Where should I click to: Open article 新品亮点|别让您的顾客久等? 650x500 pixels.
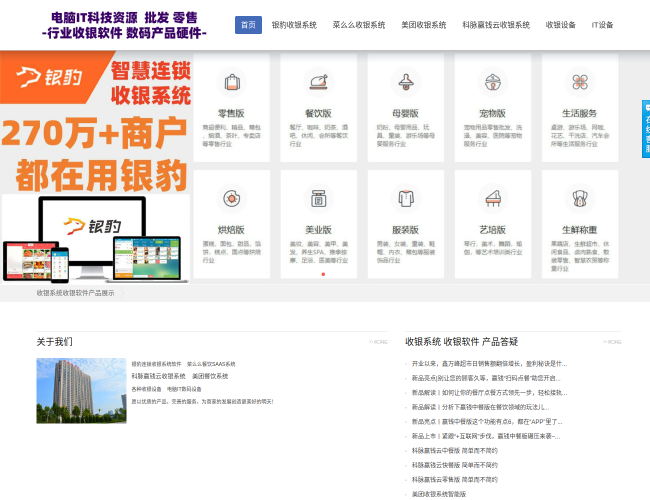point(486,378)
